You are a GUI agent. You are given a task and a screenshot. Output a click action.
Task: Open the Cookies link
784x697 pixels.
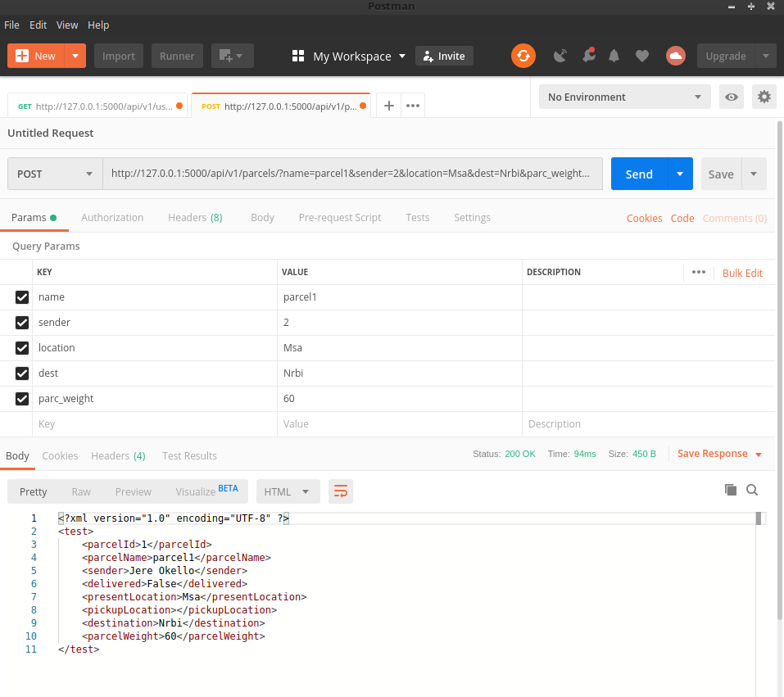644,218
